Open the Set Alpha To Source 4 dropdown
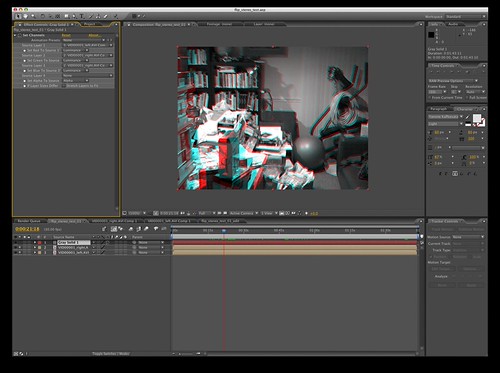500x373 pixels. [76, 81]
